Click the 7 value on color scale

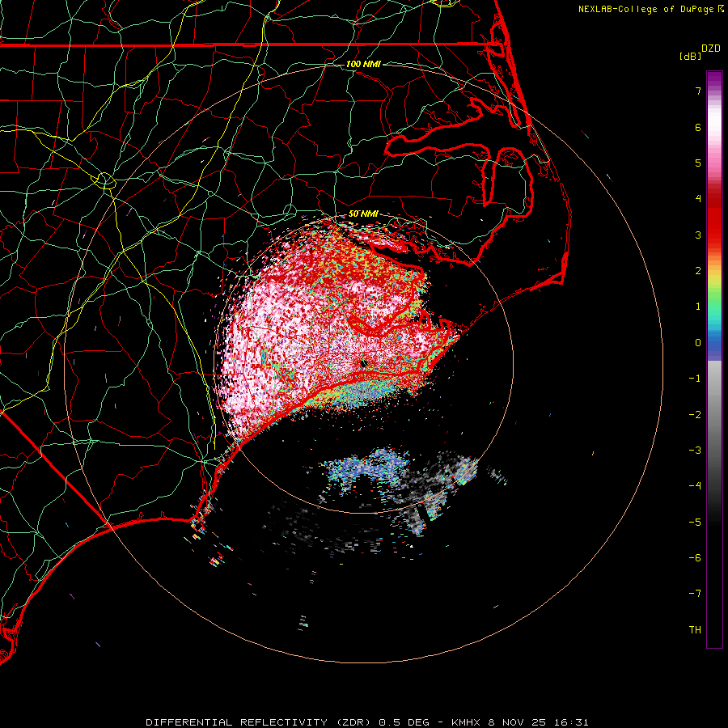point(698,91)
